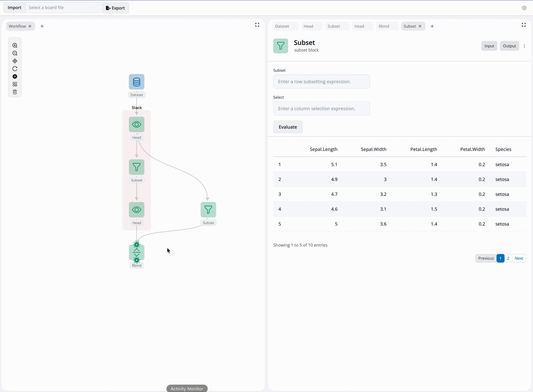This screenshot has height=392, width=533.
Task: Click the trash icon to delete selection
Action: click(x=15, y=92)
